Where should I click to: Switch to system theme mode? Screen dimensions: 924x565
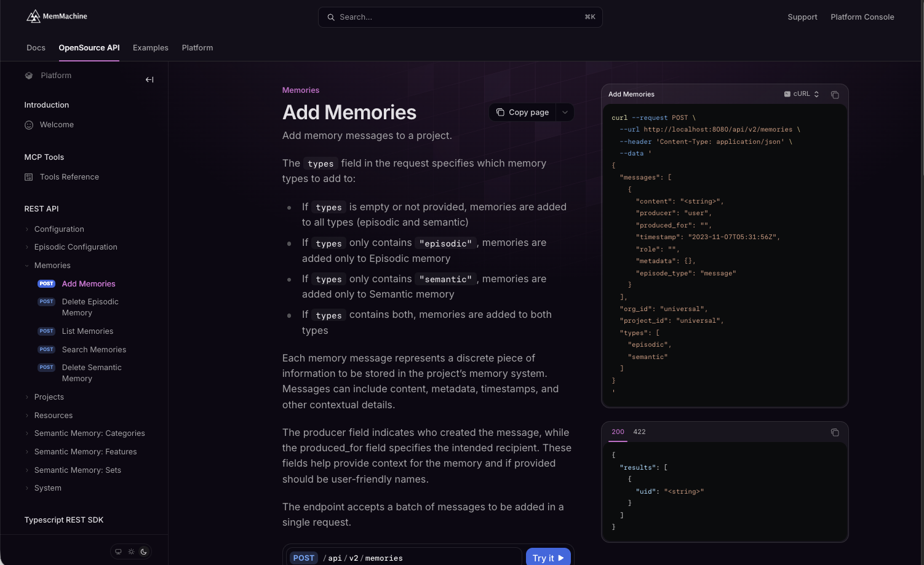(x=119, y=551)
